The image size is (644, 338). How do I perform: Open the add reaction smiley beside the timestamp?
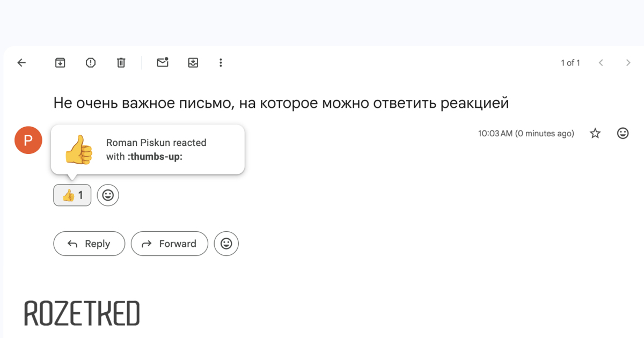[x=623, y=134]
